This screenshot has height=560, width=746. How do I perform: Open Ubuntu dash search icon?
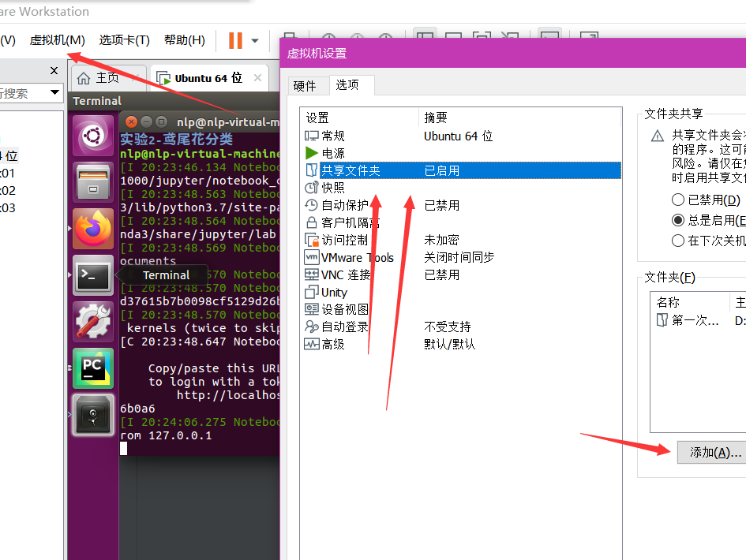click(x=93, y=136)
